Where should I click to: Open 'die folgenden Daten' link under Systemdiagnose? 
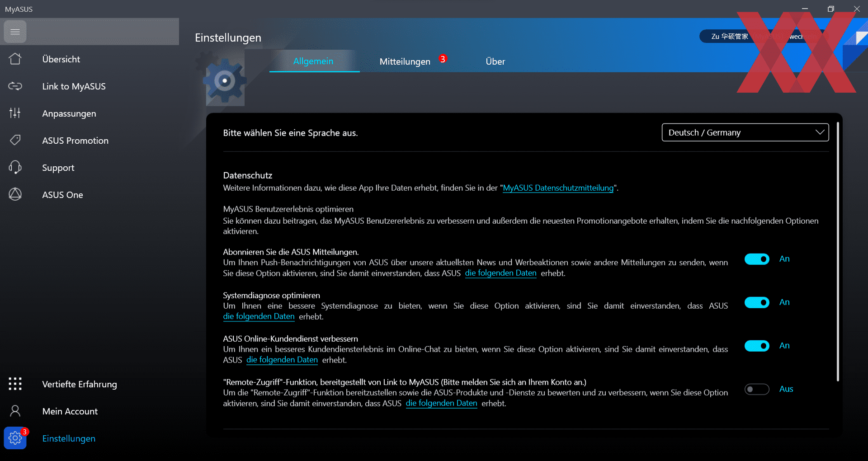259,316
